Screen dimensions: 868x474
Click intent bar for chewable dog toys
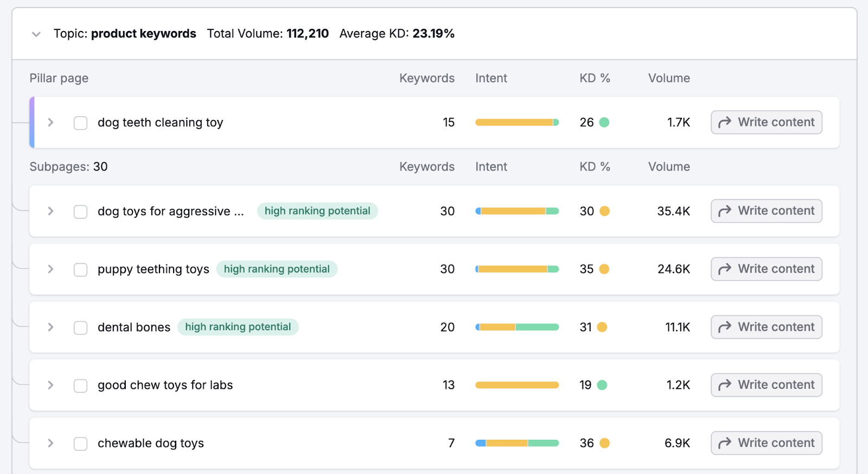(x=517, y=443)
